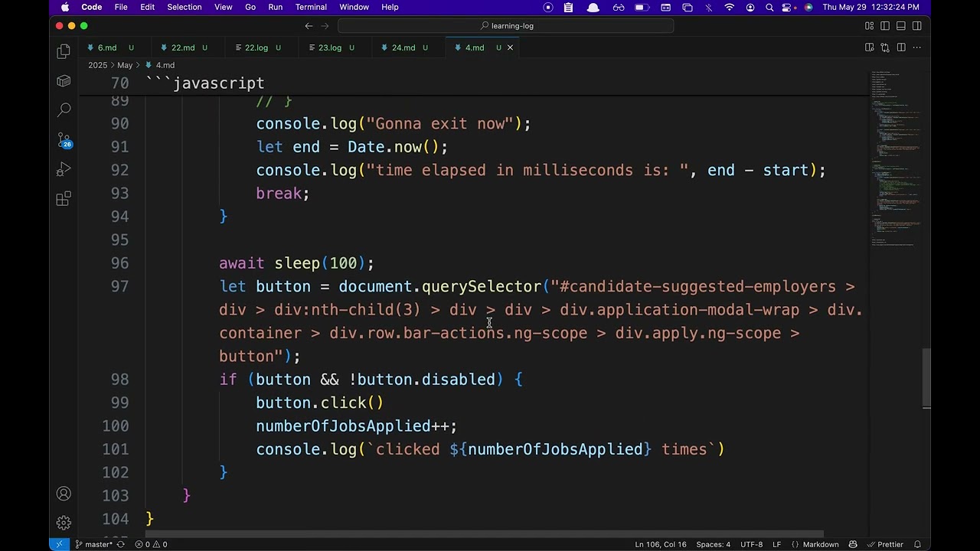
Task: Open the File menu
Action: (x=121, y=7)
